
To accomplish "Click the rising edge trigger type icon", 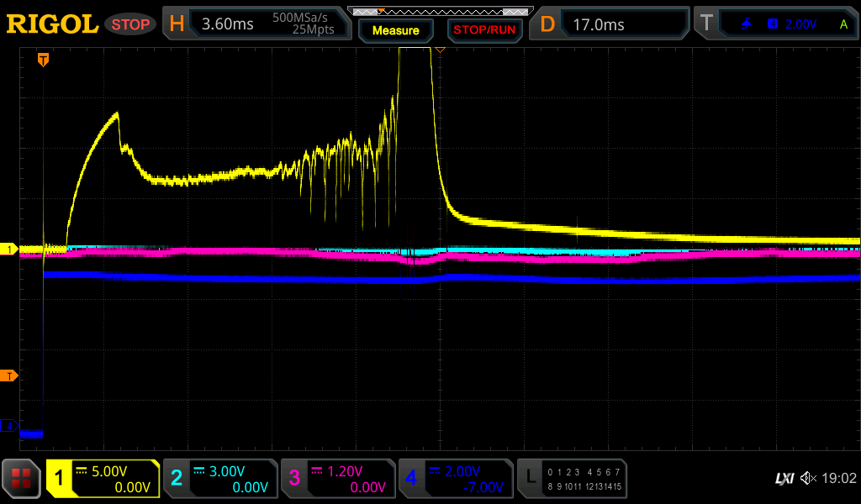I will coord(747,24).
